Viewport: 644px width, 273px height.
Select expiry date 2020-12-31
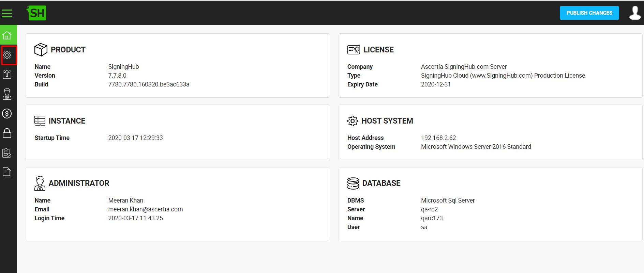tap(436, 84)
